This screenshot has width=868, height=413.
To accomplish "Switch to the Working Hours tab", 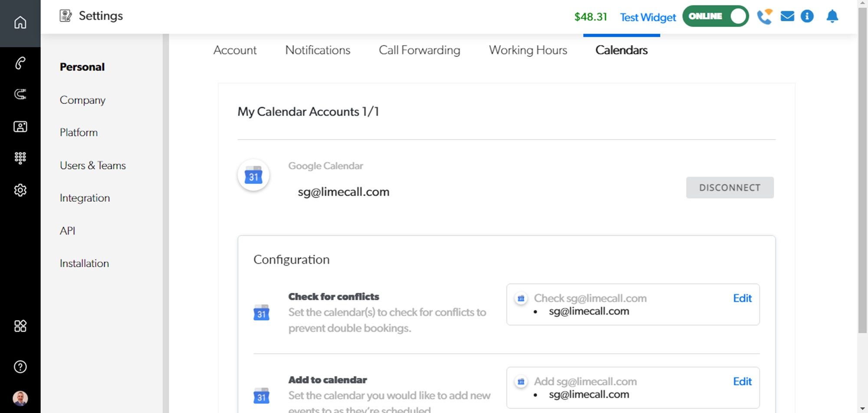I will tap(528, 50).
